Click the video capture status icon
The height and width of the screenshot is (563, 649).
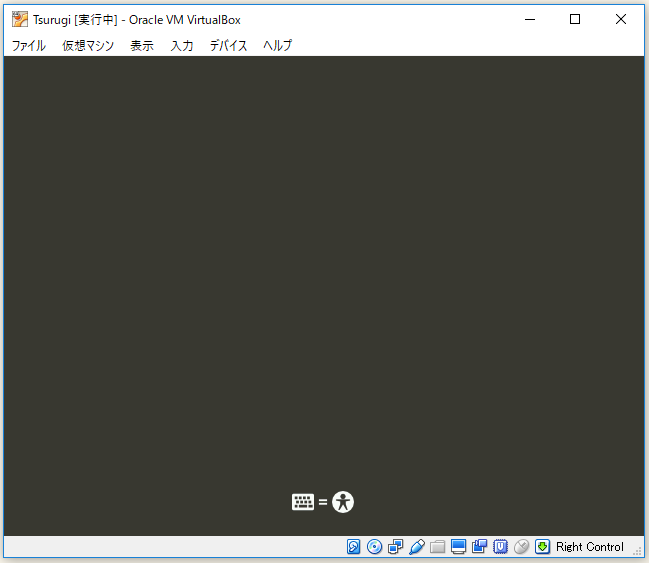point(479,546)
